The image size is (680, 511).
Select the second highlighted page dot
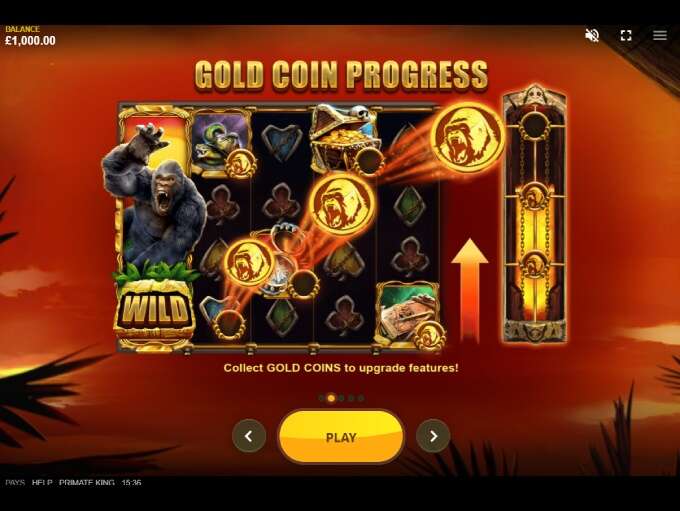[x=331, y=398]
